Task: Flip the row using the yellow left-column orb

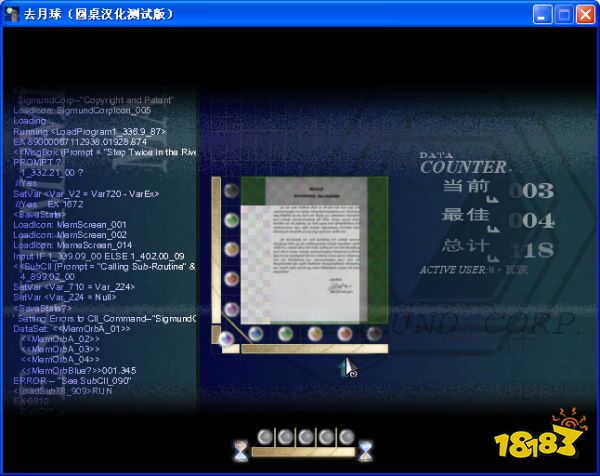Action: 231,249
